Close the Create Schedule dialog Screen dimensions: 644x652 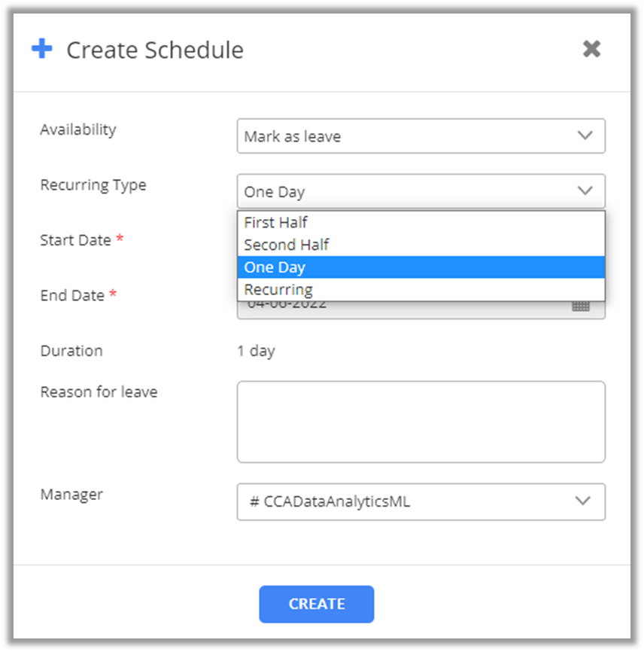591,49
